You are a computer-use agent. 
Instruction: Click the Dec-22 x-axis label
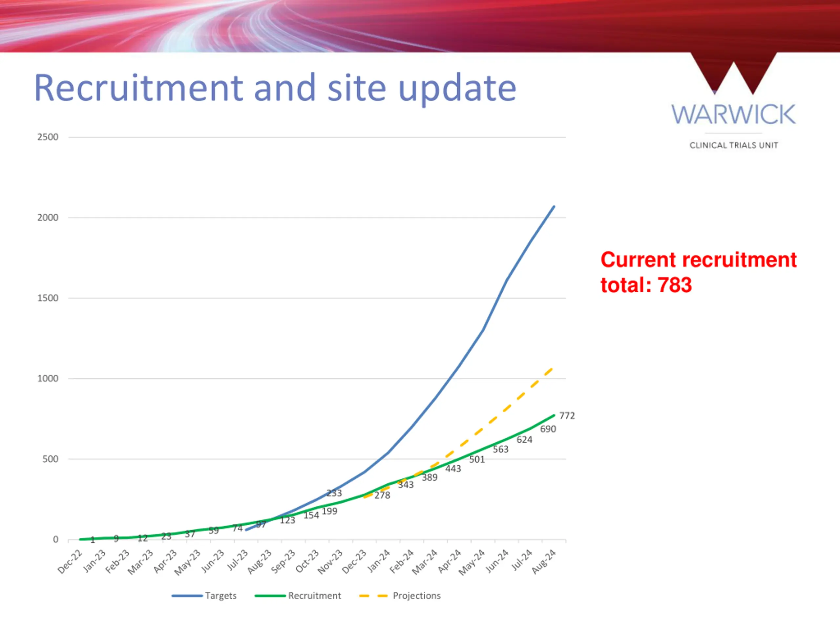point(70,562)
